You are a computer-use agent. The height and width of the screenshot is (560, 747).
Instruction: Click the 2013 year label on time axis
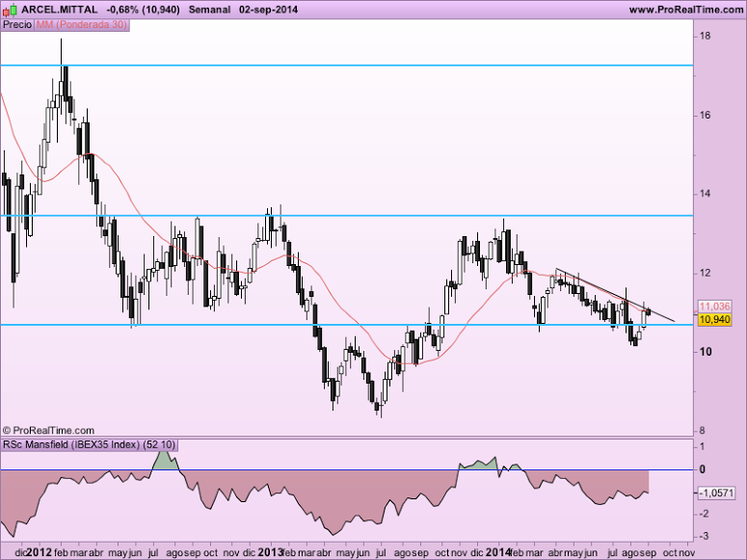[x=271, y=552]
